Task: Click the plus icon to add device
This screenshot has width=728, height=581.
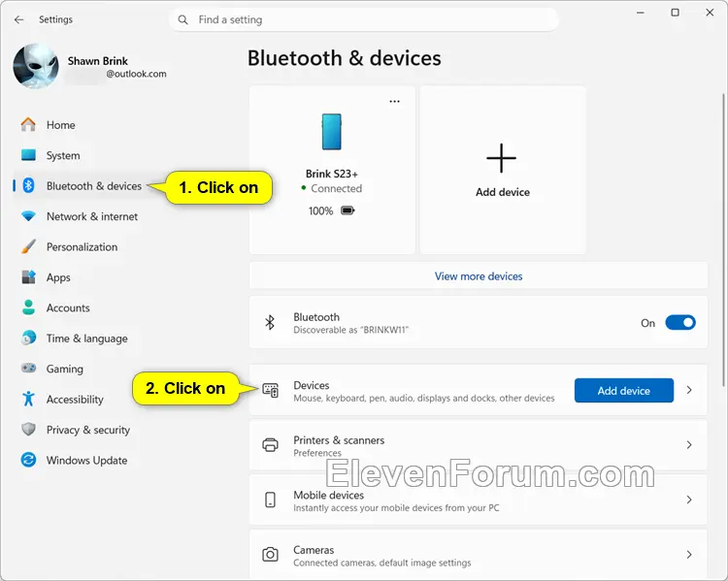Action: point(502,158)
